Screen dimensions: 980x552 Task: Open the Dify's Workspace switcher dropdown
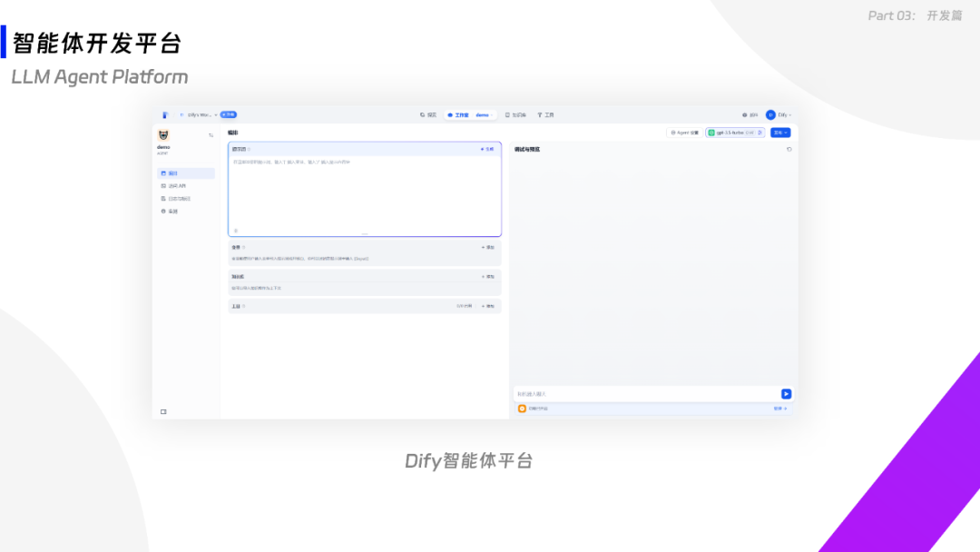[199, 115]
